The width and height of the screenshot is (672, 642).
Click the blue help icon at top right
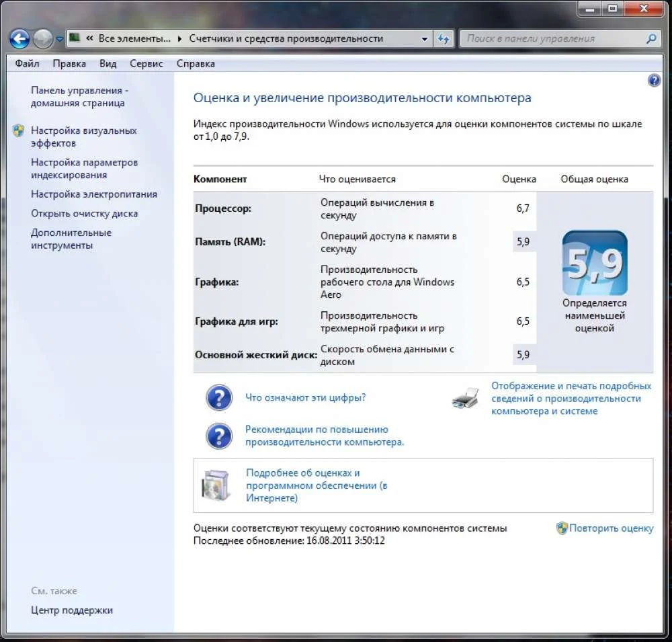(654, 80)
